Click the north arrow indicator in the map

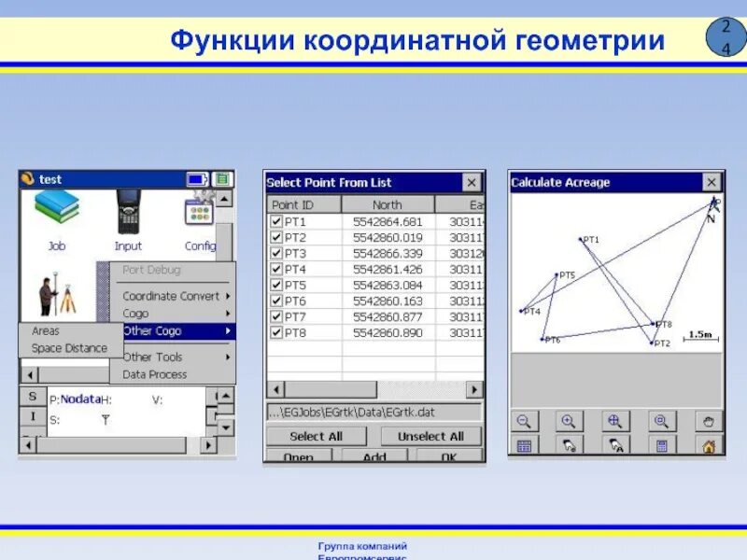(x=713, y=209)
